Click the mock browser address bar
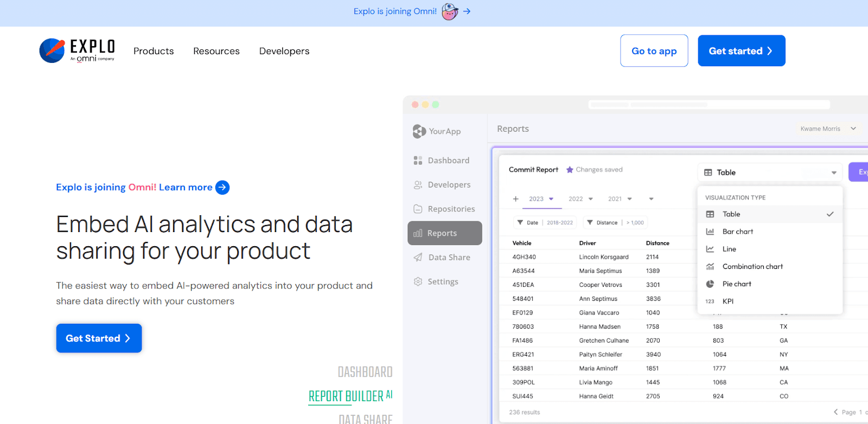The height and width of the screenshot is (424, 868). point(709,105)
